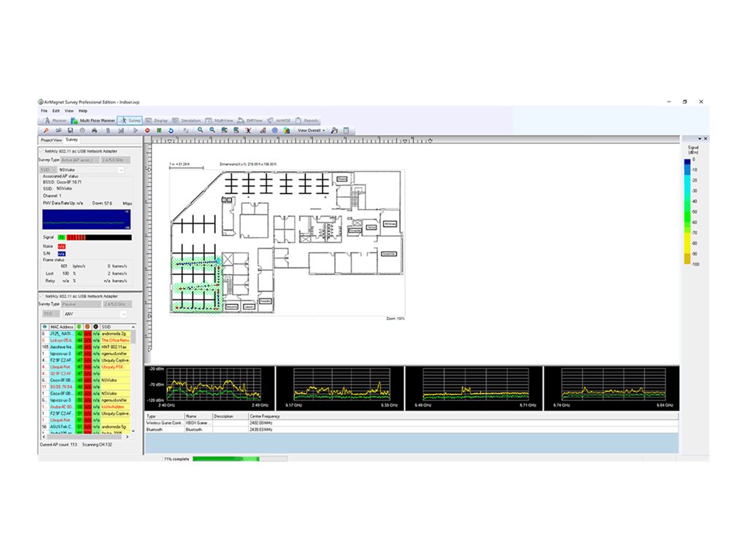The width and height of the screenshot is (747, 560).
Task: Click the red key icon in toolbar
Action: [46, 131]
